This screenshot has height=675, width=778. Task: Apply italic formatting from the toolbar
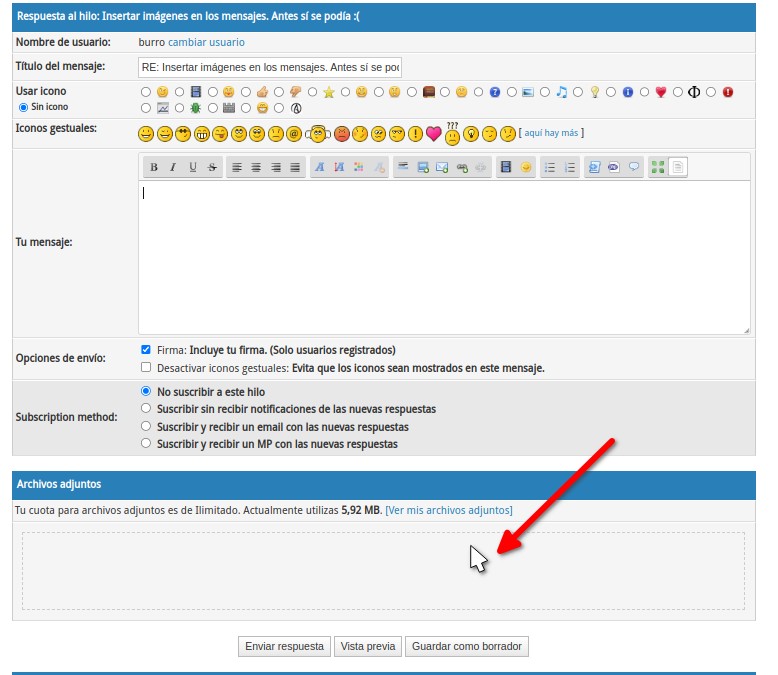pos(173,168)
